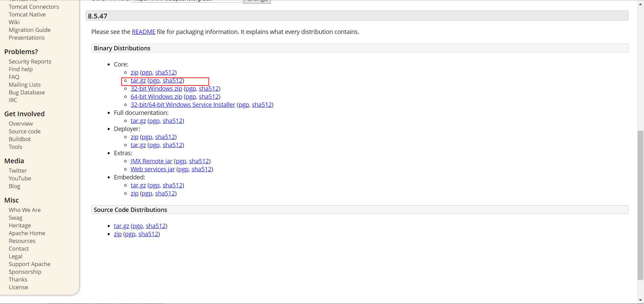This screenshot has height=304, width=644.
Task: Download Web services jar
Action: click(x=153, y=169)
